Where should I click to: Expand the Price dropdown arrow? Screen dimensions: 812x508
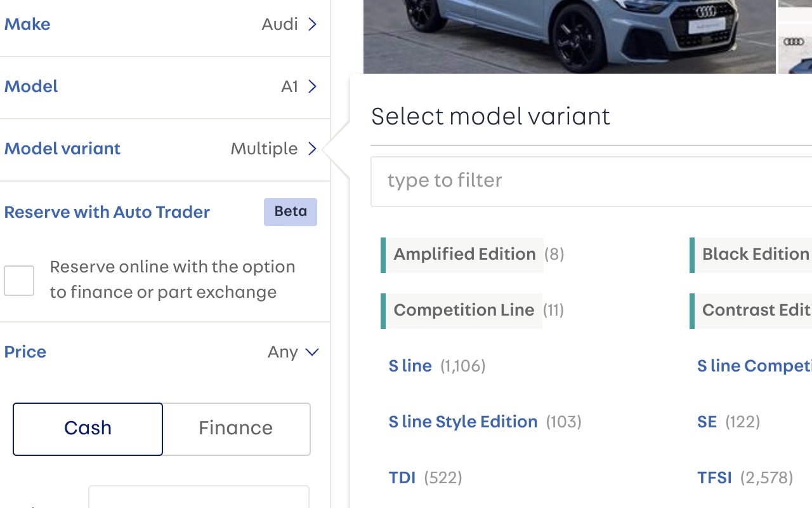coord(312,352)
